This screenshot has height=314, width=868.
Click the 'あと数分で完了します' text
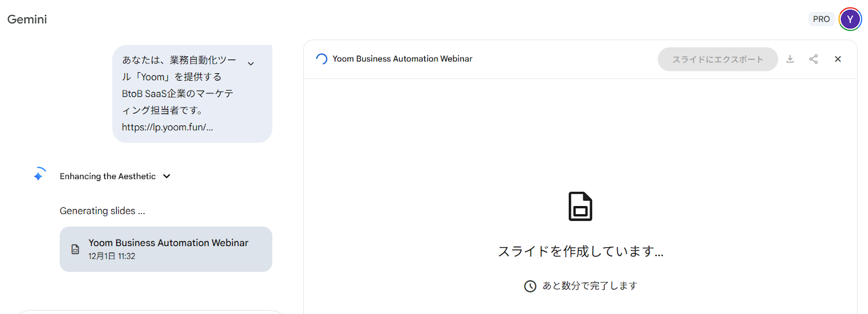590,286
